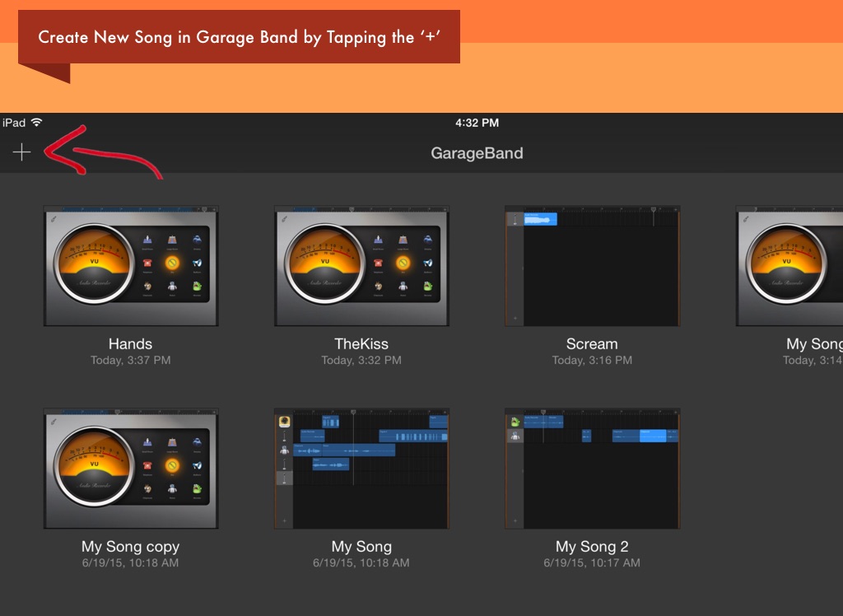The image size is (843, 616).
Task: Click the yellow track icon in My Song thumbnail
Action: click(x=284, y=422)
